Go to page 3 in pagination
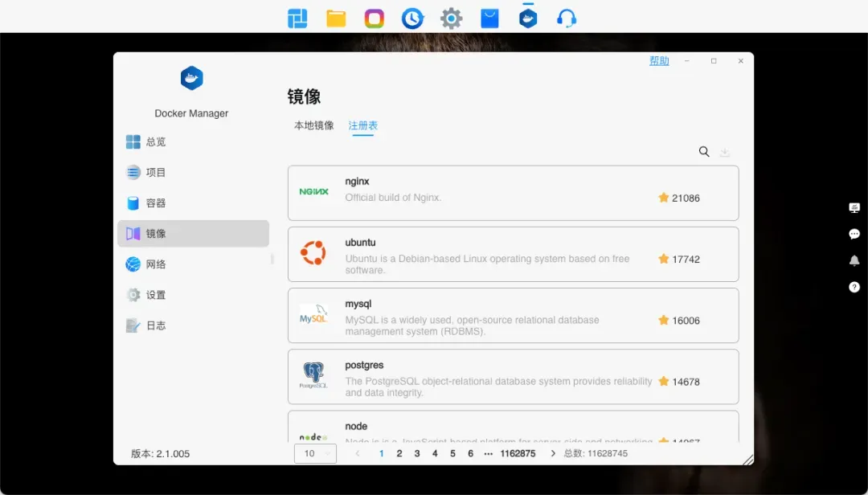The width and height of the screenshot is (868, 495). (x=417, y=454)
